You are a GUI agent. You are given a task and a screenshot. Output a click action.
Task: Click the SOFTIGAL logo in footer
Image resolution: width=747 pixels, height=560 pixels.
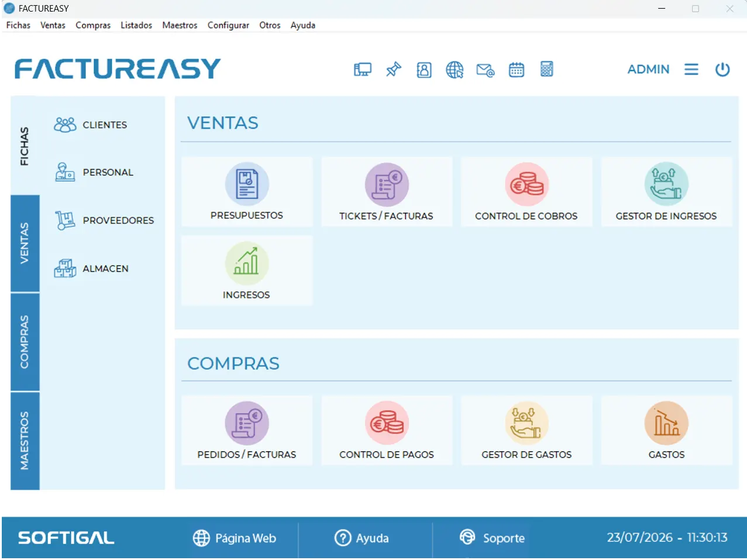coord(66,538)
